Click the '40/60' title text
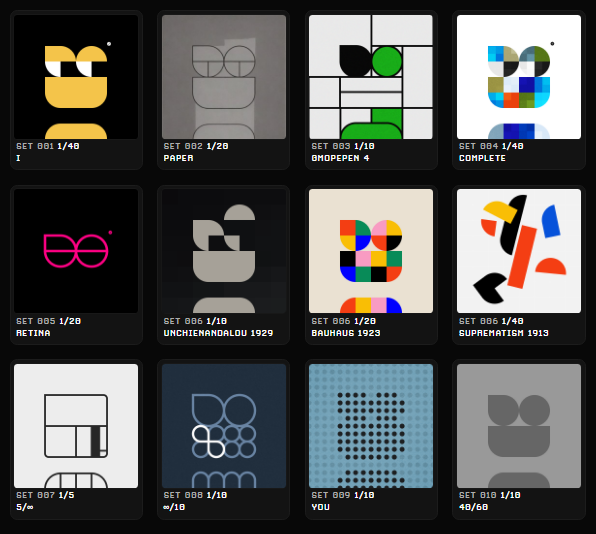Image resolution: width=596 pixels, height=534 pixels. (474, 507)
